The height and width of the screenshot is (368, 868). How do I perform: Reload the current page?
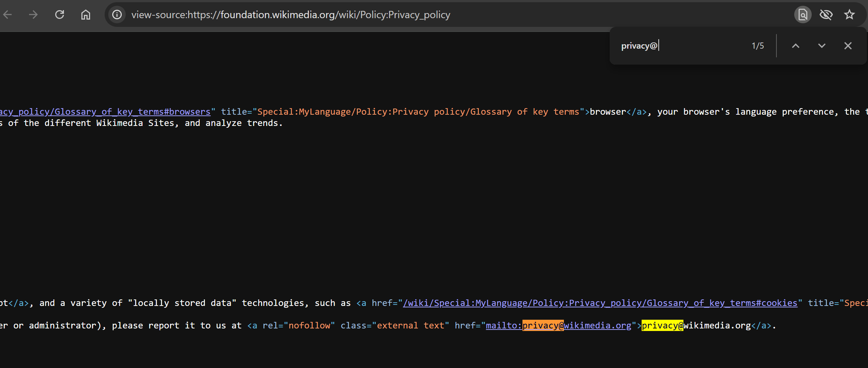(60, 15)
